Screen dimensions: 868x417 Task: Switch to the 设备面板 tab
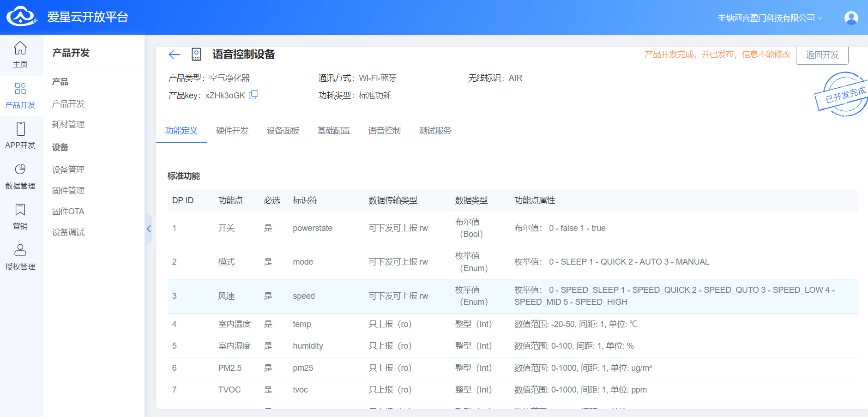[283, 131]
